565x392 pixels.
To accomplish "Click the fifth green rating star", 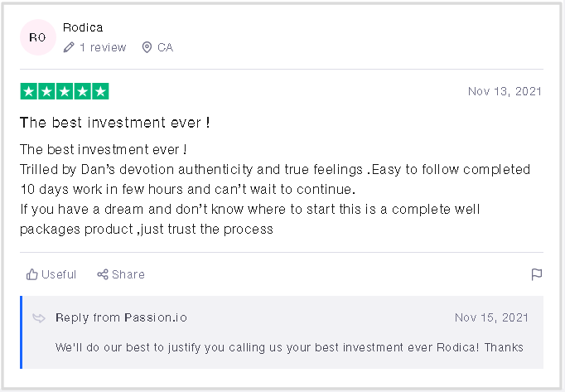I will [x=100, y=91].
